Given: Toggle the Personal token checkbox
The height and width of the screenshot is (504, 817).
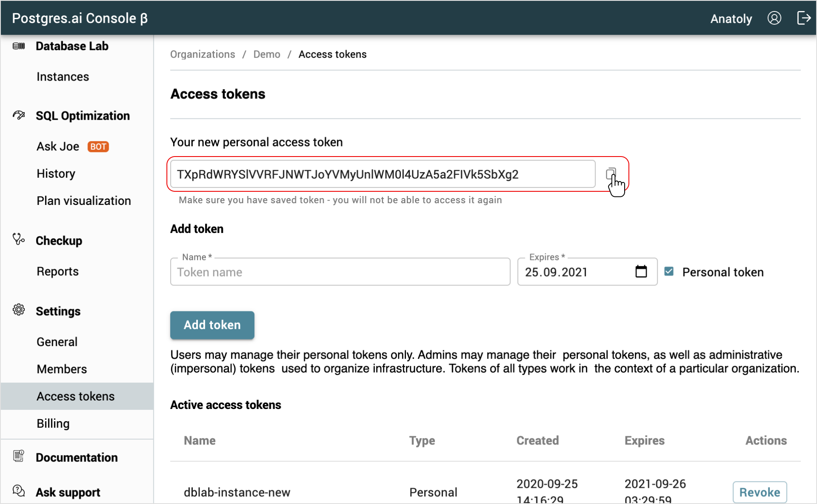Looking at the screenshot, I should coord(669,272).
